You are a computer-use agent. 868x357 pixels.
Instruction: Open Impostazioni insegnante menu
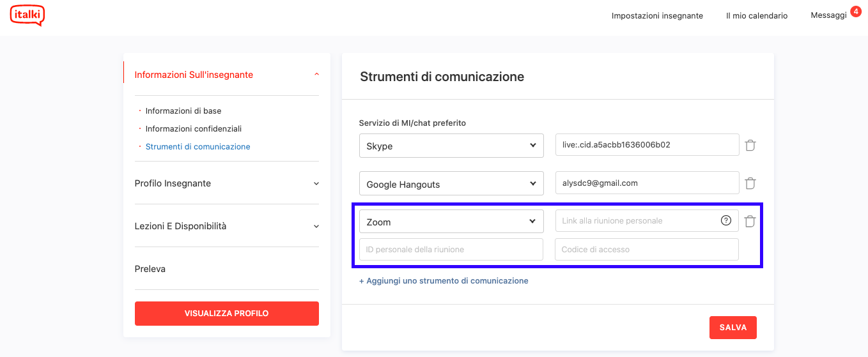(657, 15)
